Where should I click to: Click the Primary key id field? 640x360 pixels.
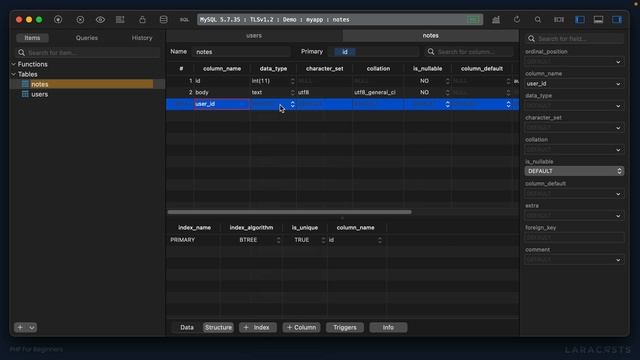point(373,52)
